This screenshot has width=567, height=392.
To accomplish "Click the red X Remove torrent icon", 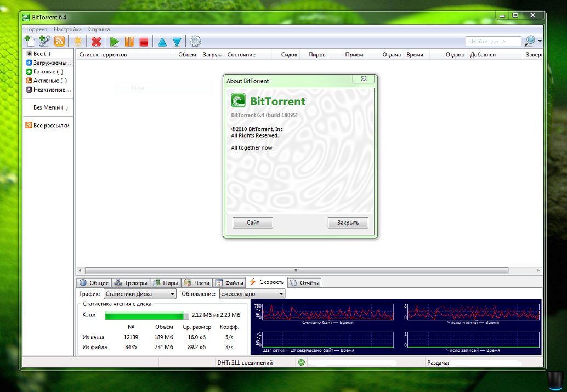I will (x=96, y=42).
